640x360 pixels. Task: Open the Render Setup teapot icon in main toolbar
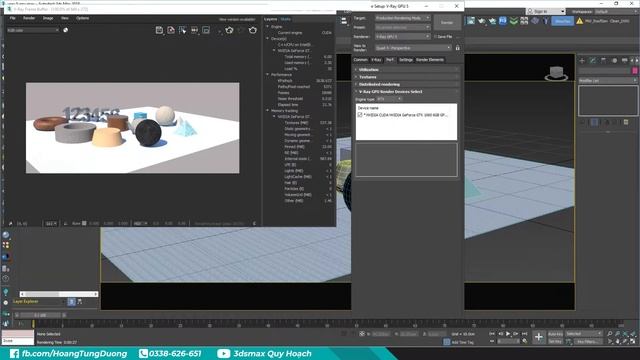point(482,20)
